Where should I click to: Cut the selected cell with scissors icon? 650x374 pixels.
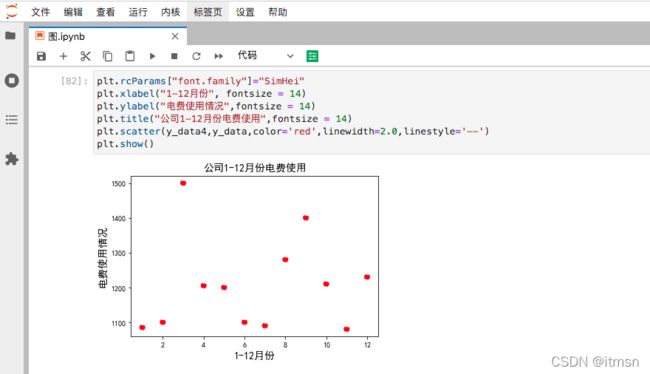click(85, 56)
